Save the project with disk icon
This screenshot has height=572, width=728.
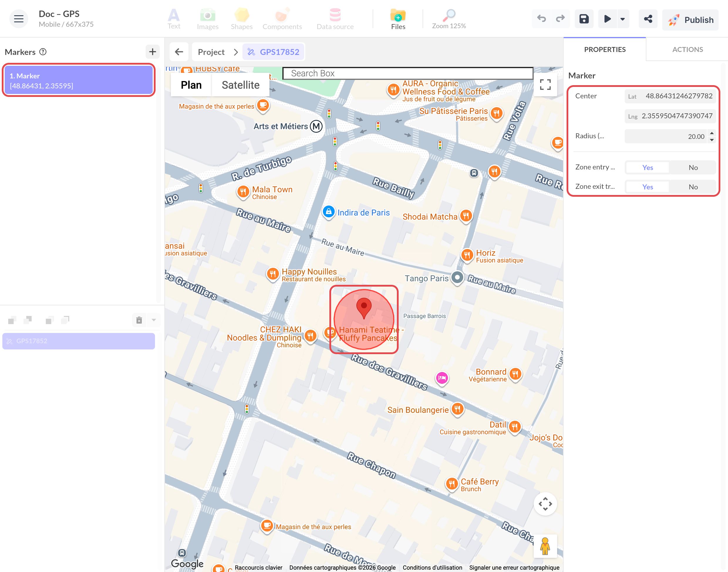click(x=584, y=19)
